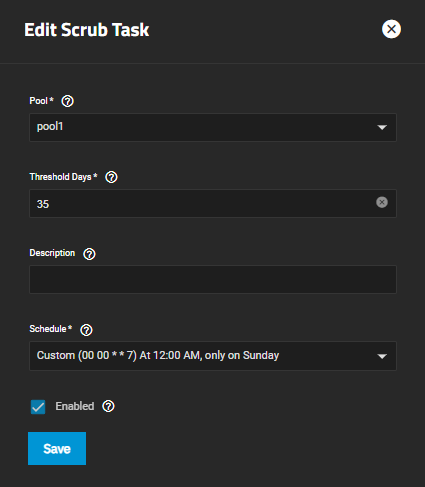The height and width of the screenshot is (487, 425).
Task: Expand the Pool dropdown arrow
Action: (x=382, y=127)
